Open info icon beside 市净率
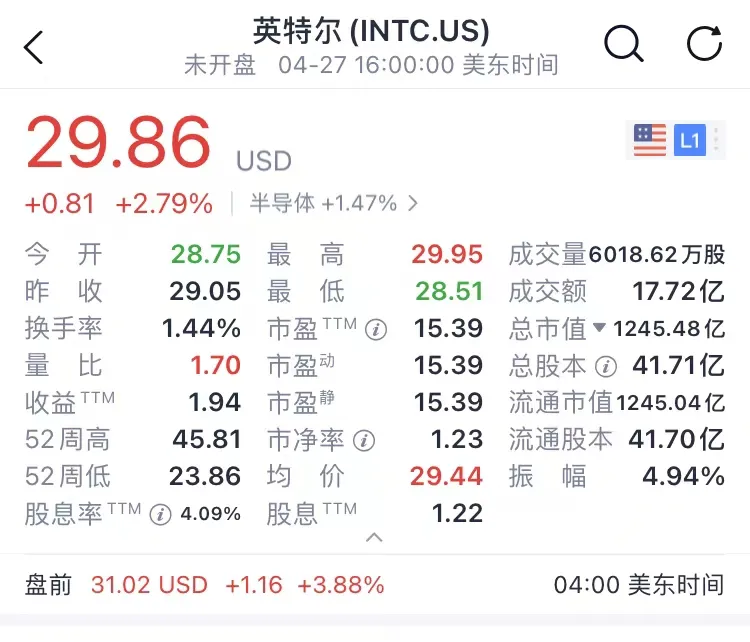This screenshot has width=750, height=642. click(x=364, y=440)
